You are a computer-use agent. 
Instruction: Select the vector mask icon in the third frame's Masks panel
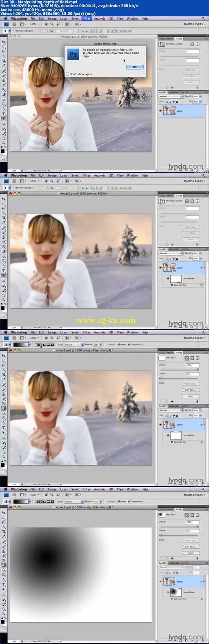click(197, 358)
